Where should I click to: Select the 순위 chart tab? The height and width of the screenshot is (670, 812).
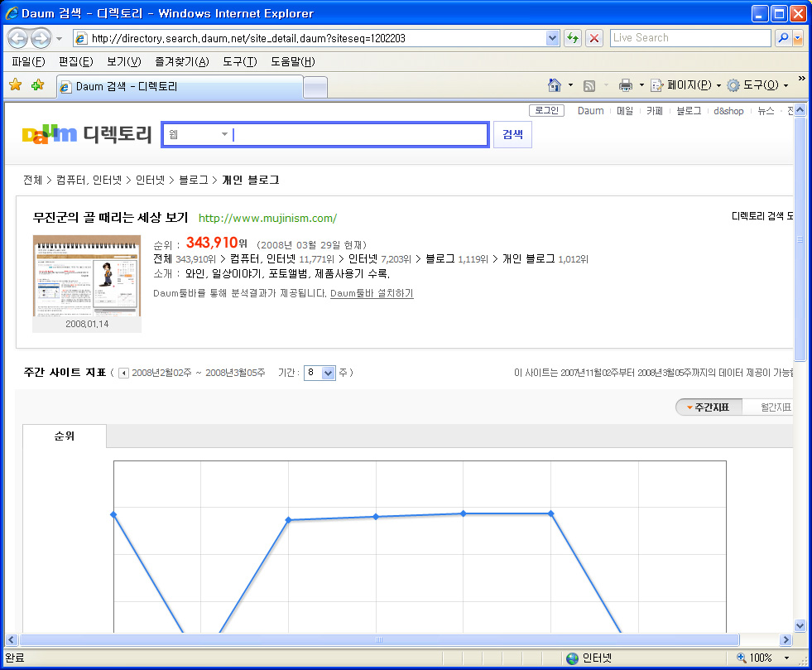click(x=65, y=436)
